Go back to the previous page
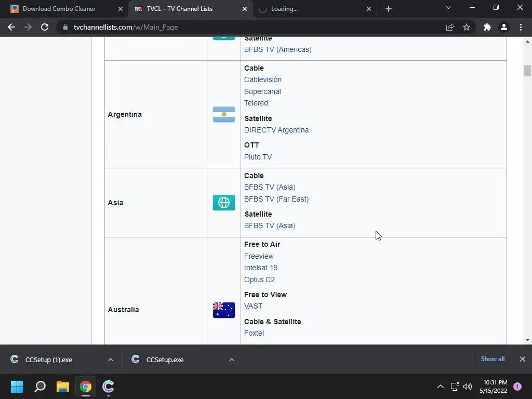 11,27
